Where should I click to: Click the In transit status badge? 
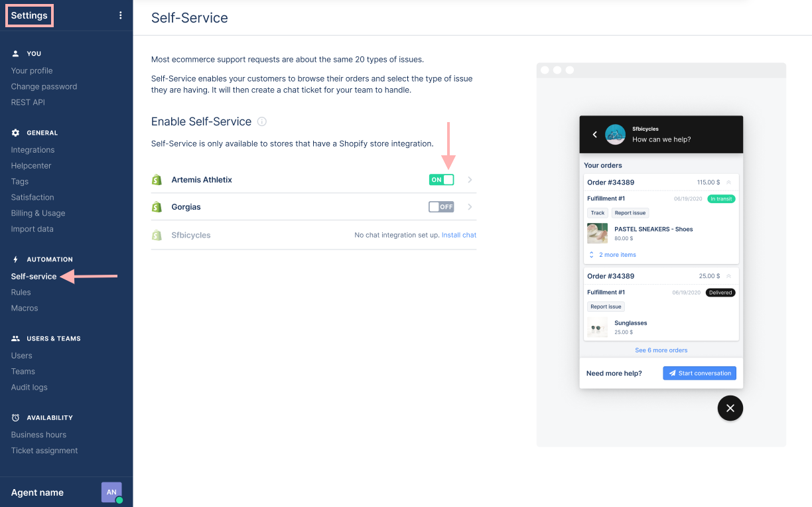point(721,198)
